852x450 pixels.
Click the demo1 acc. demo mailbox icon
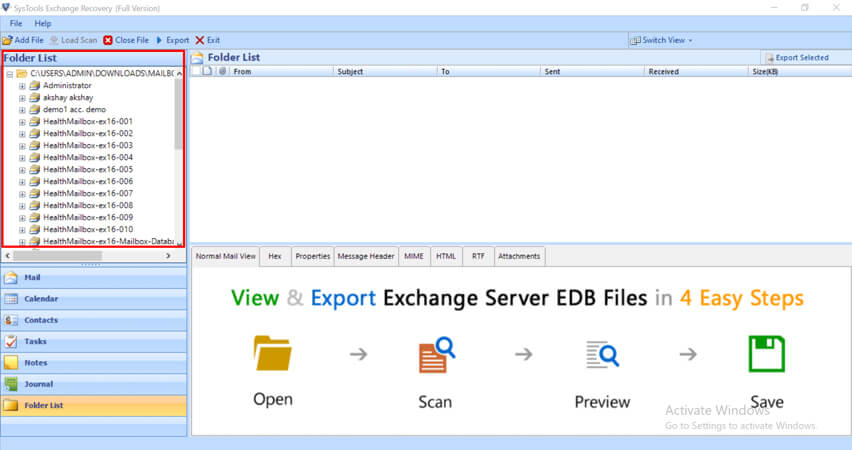[x=35, y=110]
